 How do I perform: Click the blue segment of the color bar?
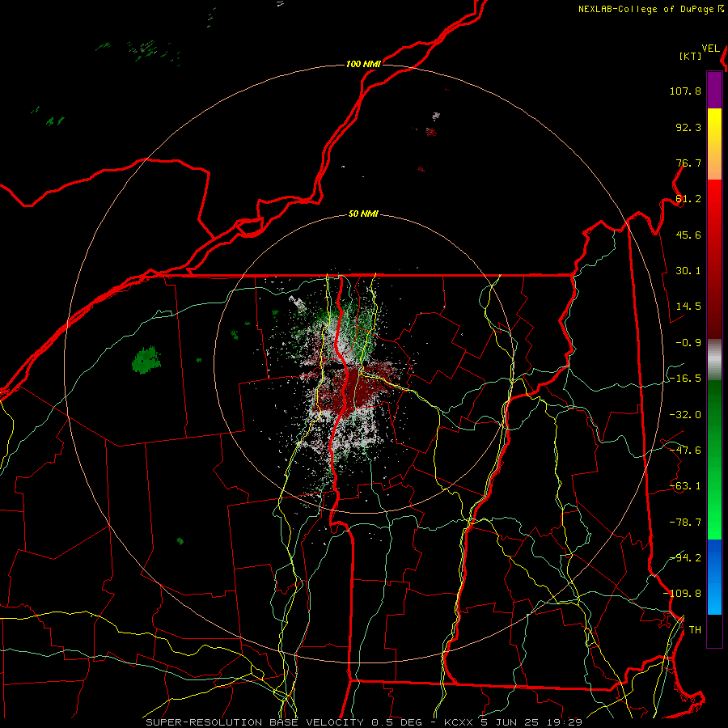click(x=714, y=577)
